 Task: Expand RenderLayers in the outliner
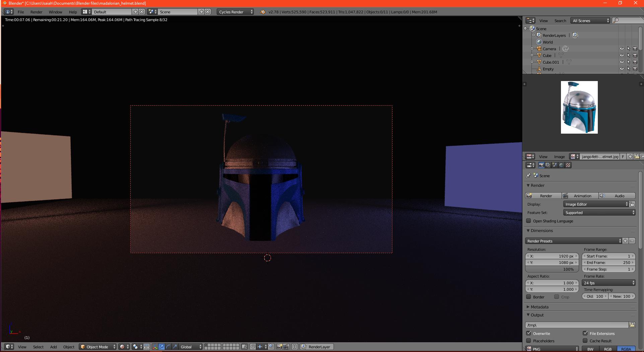pos(534,35)
